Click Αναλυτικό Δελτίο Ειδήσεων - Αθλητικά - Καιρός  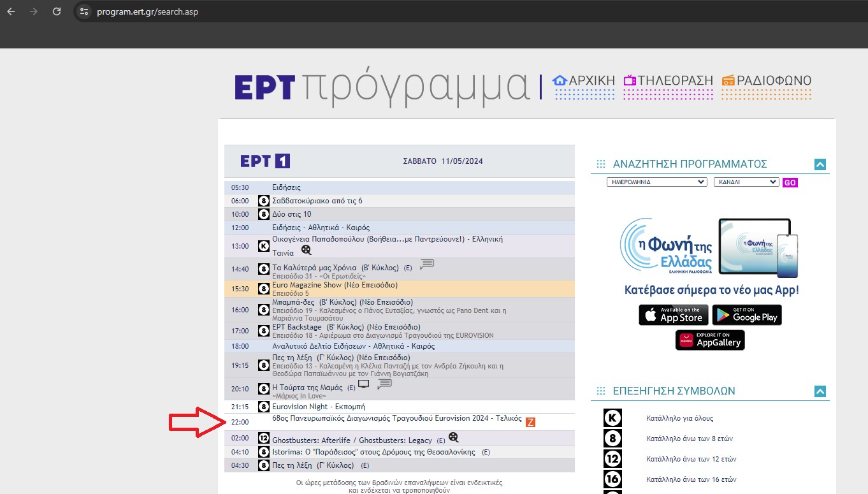click(354, 346)
